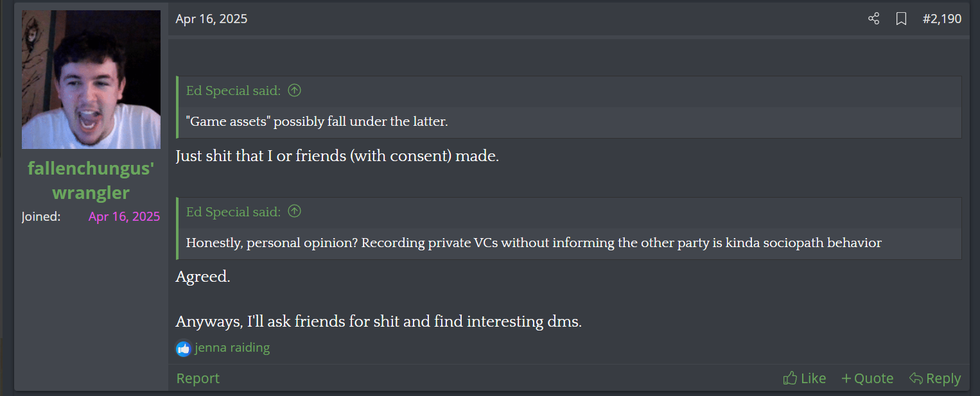The height and width of the screenshot is (396, 980).
Task: Click "Ed Special said:" in first quote
Action: 233,90
